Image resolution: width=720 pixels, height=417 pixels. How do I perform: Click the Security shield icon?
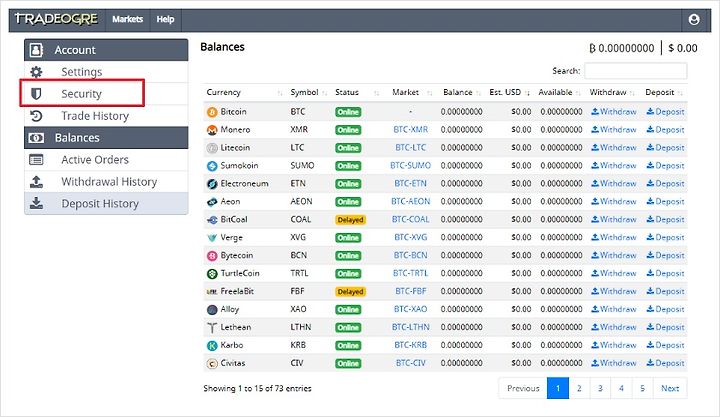[x=36, y=94]
